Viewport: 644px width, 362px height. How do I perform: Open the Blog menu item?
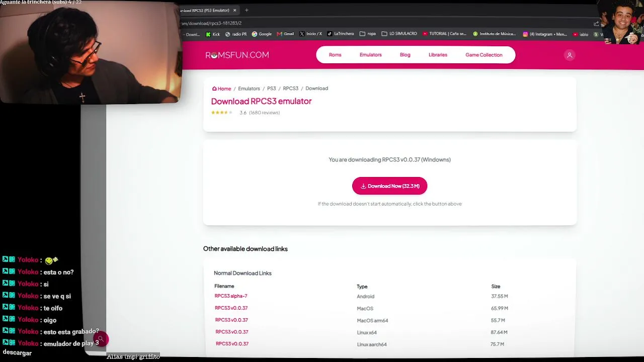tap(405, 55)
